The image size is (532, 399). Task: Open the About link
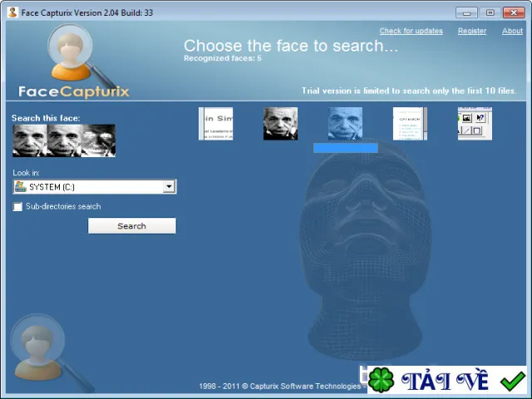pos(512,31)
